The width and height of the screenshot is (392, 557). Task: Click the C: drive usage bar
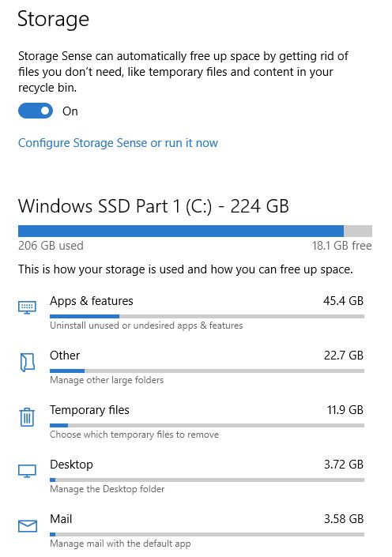click(195, 231)
